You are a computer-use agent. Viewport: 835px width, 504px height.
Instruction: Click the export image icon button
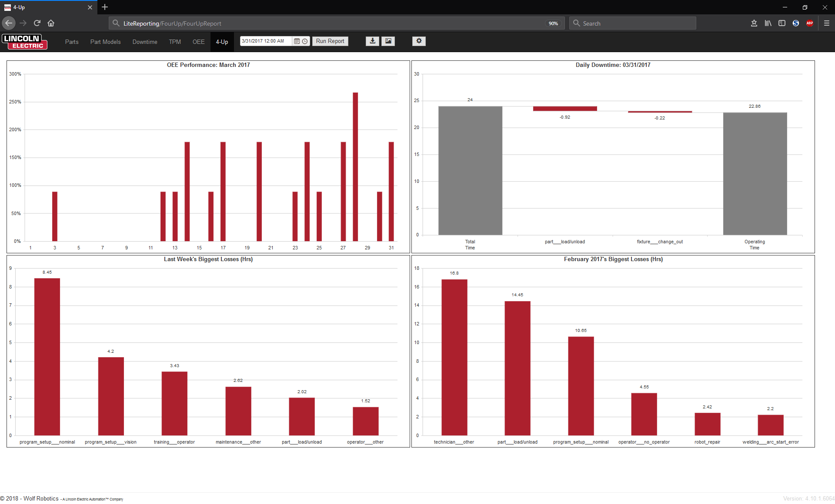pyautogui.click(x=388, y=41)
